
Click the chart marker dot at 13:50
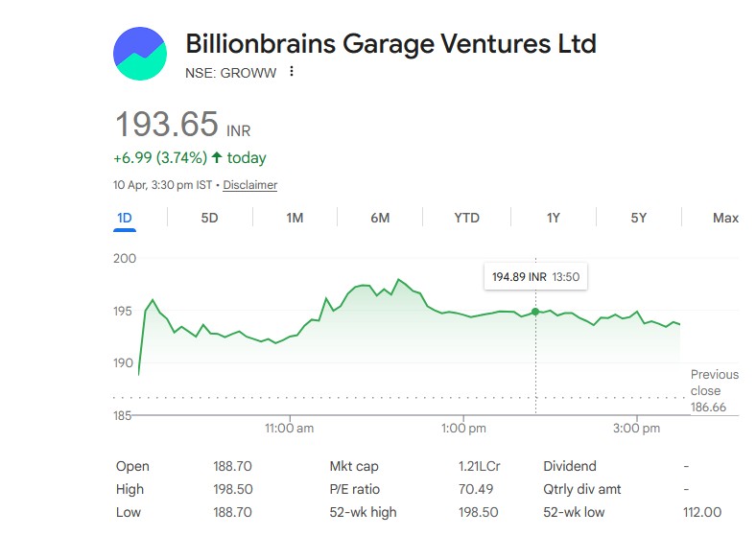click(x=535, y=312)
